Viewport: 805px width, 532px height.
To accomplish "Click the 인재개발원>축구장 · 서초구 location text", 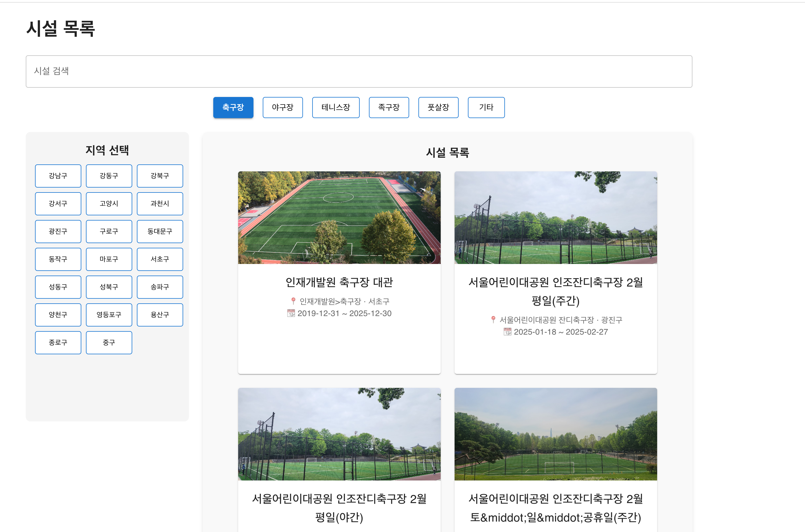I will [345, 301].
